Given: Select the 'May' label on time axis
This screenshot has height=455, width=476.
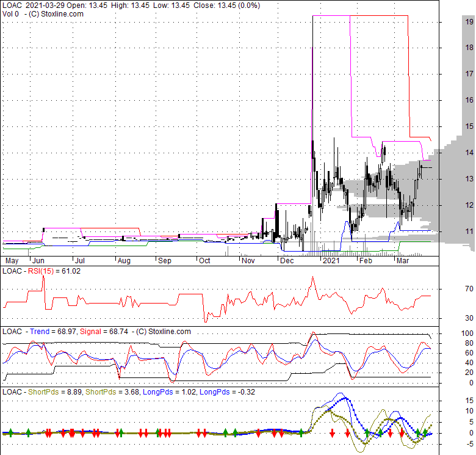Looking at the screenshot, I should coord(12,261).
